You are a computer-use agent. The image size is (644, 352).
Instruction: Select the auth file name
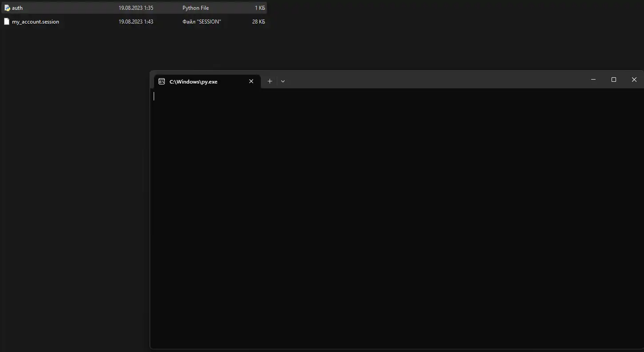point(17,8)
